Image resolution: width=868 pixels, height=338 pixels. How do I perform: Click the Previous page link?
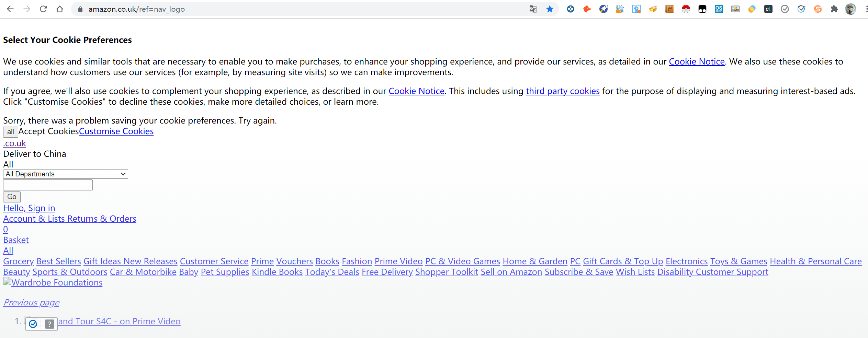[31, 303]
